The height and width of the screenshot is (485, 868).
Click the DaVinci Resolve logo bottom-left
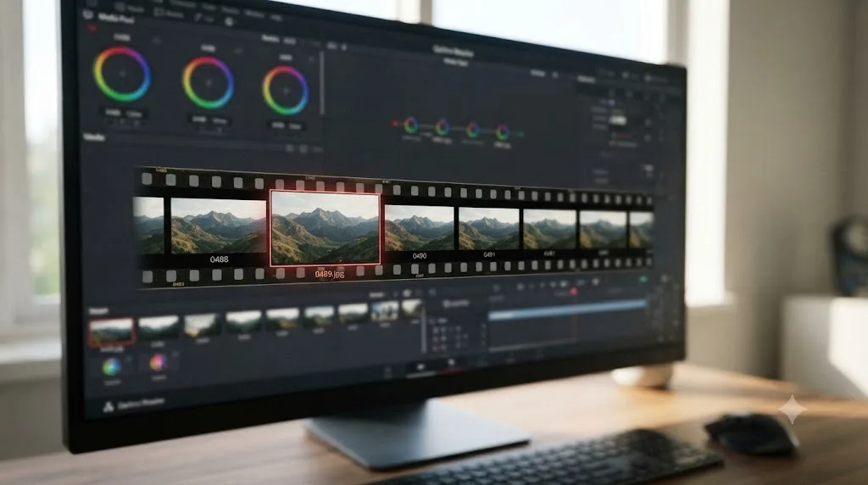coord(108,407)
